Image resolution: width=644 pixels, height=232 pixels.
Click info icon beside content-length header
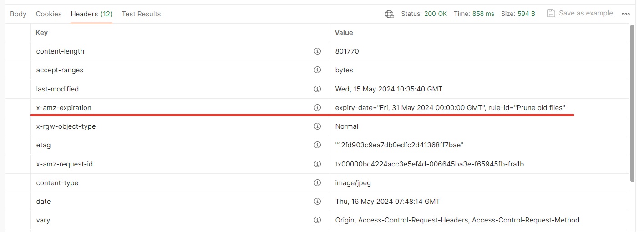pyautogui.click(x=317, y=51)
